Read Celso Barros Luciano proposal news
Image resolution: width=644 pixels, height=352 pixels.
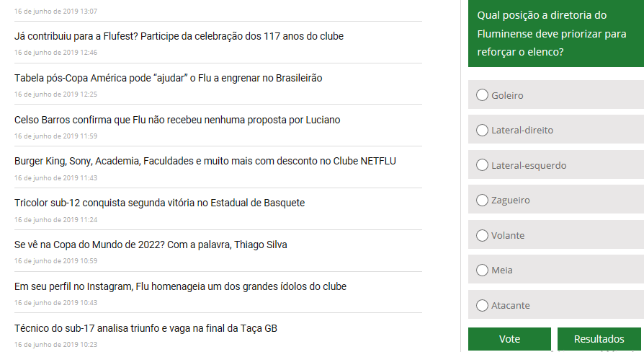[x=177, y=120]
